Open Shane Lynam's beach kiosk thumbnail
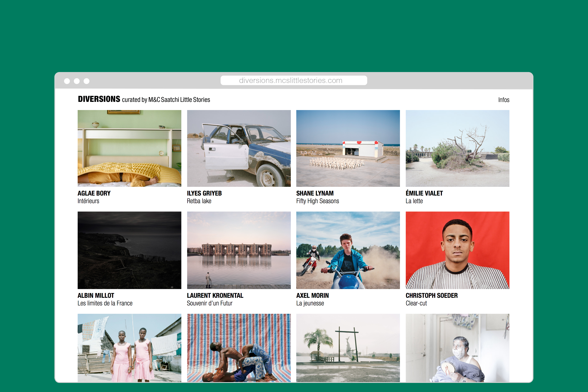This screenshot has height=392, width=588. pos(348,148)
